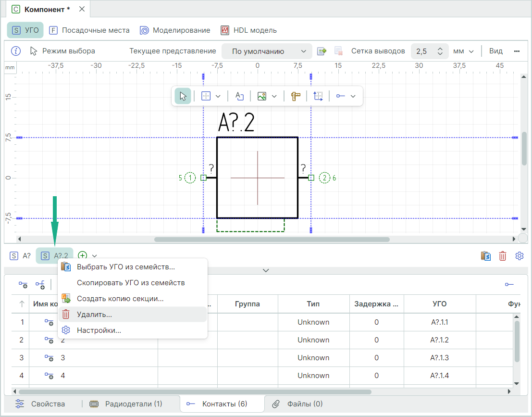
Task: Click the red trash icon above table
Action: [x=502, y=256]
